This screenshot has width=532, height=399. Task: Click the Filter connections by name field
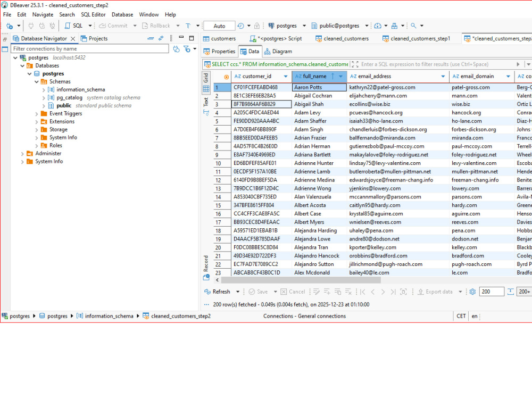(90, 49)
